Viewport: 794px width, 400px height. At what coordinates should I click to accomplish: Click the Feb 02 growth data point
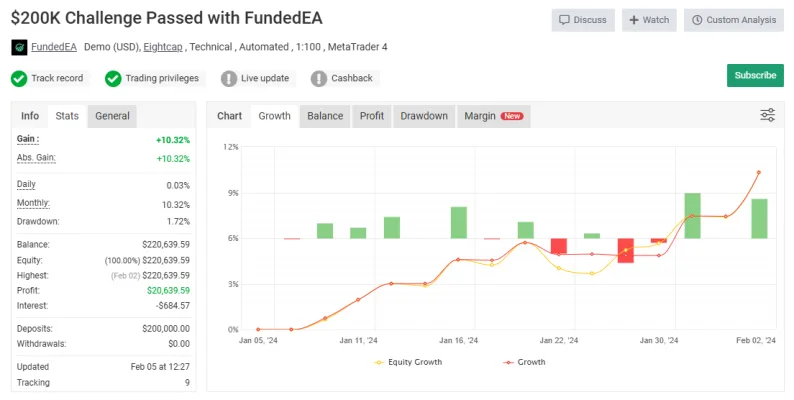759,173
